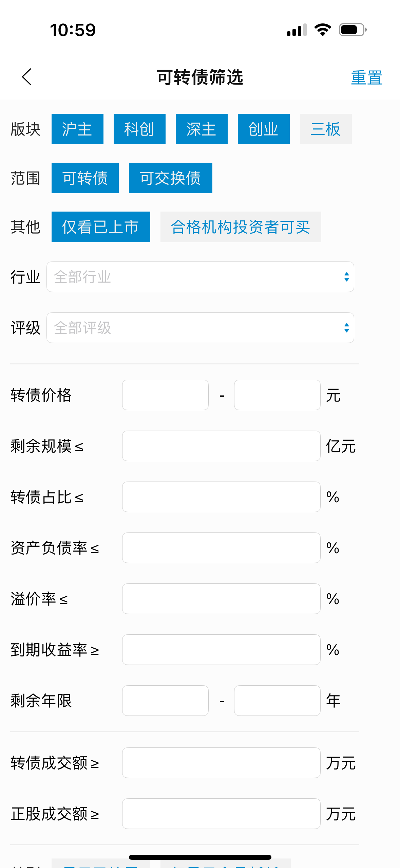This screenshot has height=868, width=400.
Task: Toggle the 可转债 range chip
Action: (x=85, y=178)
